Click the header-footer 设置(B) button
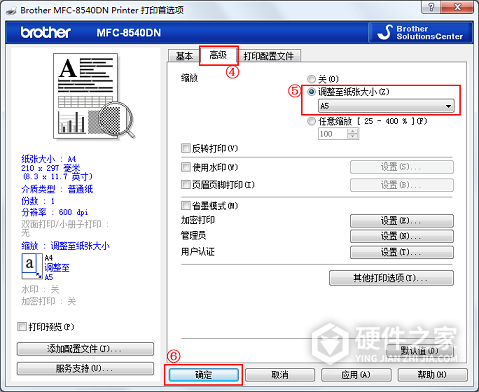The height and width of the screenshot is (392, 479). [x=402, y=185]
